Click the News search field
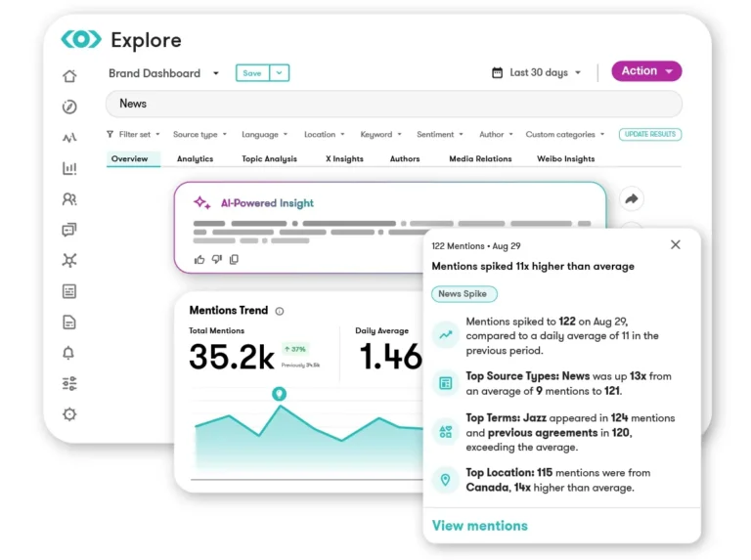This screenshot has height=560, width=751. click(394, 104)
